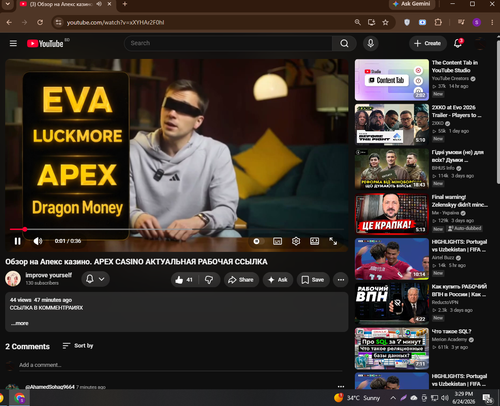This screenshot has width=500, height=406.
Task: Click the search magnifier button
Action: (x=344, y=43)
